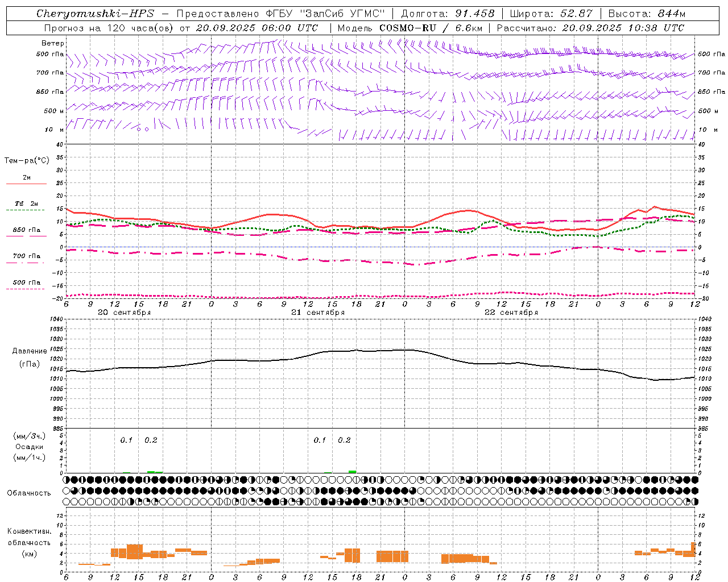728x582 pixels.
Task: Click the 0.2 precipitation value on 20 сентября
Action: (x=151, y=440)
